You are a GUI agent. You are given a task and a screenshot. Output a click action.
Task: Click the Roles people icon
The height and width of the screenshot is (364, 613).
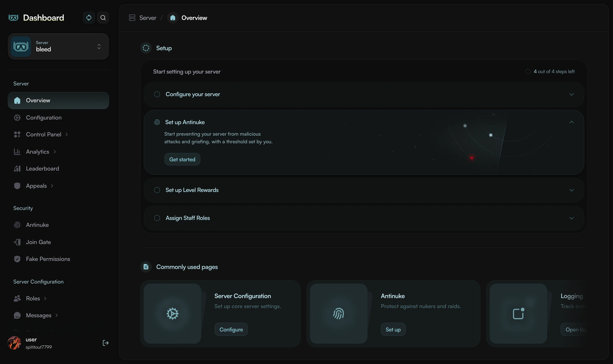17,299
